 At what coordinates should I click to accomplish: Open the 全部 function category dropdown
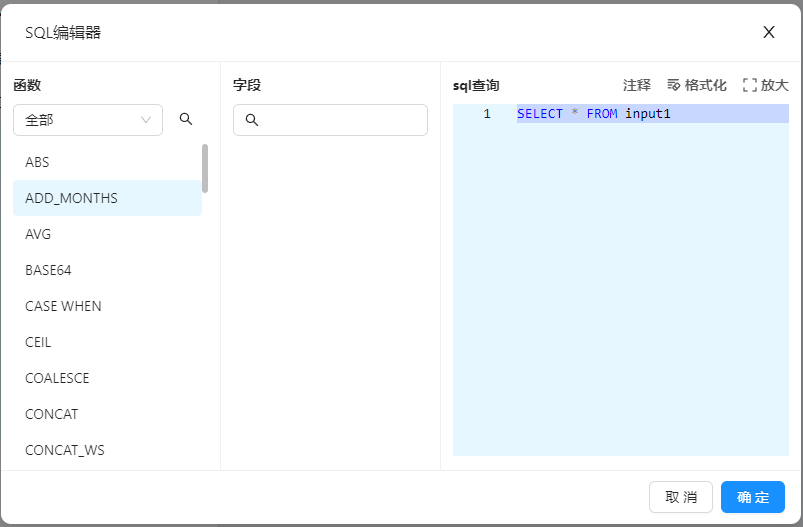pos(88,120)
